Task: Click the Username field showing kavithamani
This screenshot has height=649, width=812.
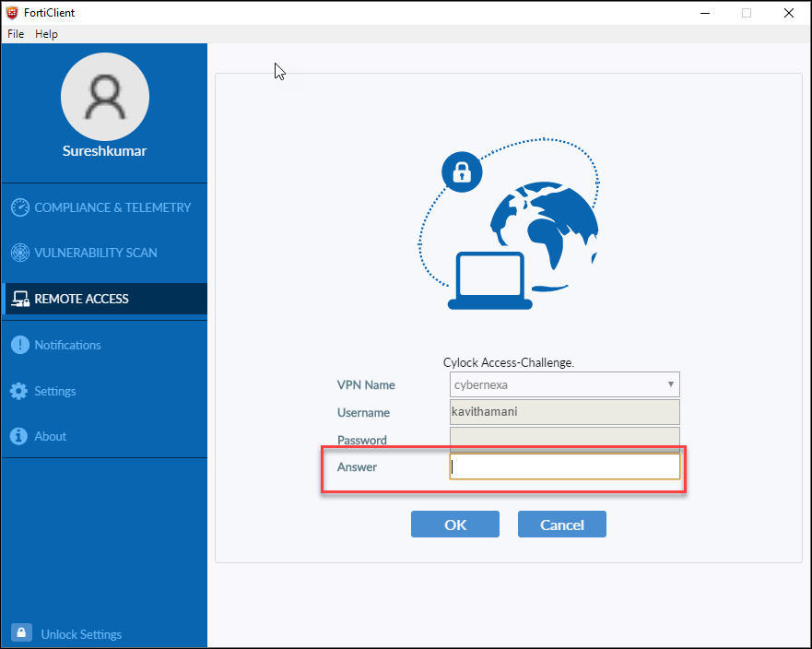Action: (x=564, y=412)
